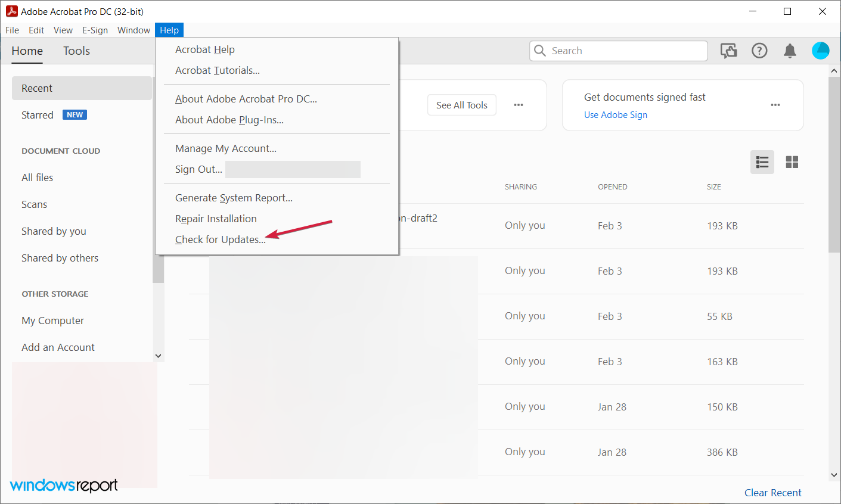Switch to grid thumbnail view

tap(792, 162)
